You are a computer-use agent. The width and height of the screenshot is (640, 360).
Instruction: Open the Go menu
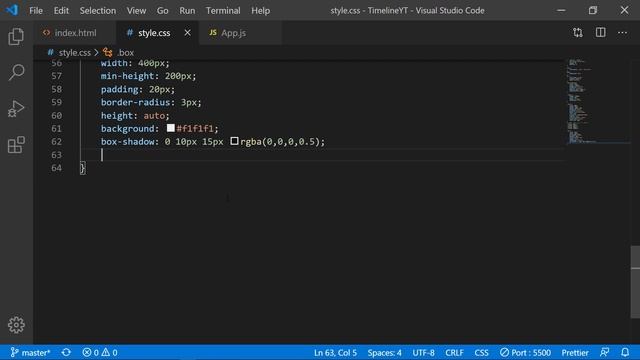click(x=162, y=11)
